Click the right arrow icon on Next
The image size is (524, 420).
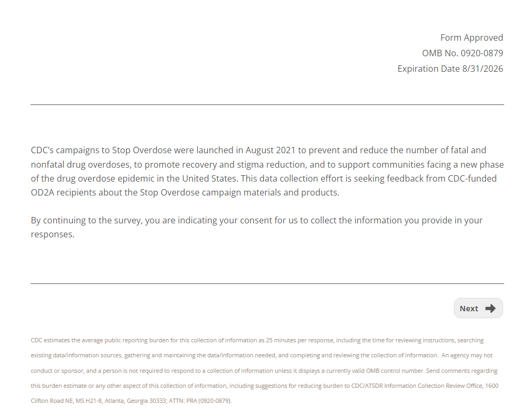(490, 308)
